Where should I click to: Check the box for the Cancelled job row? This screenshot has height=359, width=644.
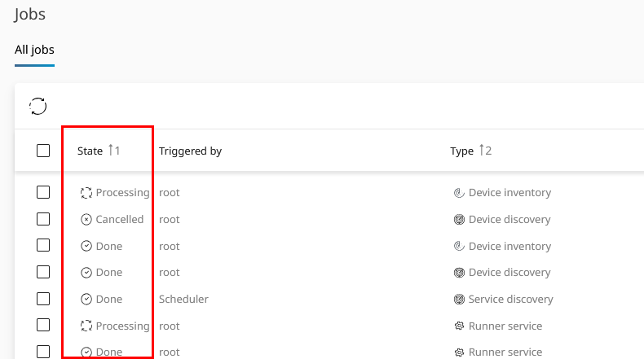[43, 220]
